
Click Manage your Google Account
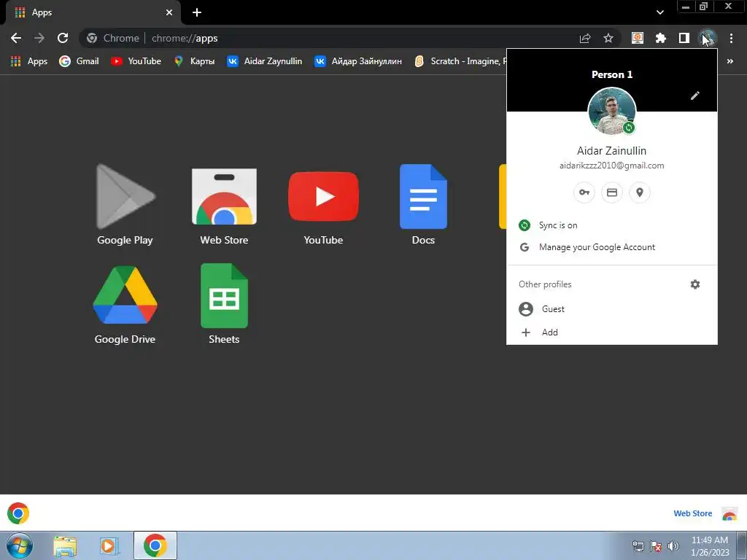coord(612,247)
